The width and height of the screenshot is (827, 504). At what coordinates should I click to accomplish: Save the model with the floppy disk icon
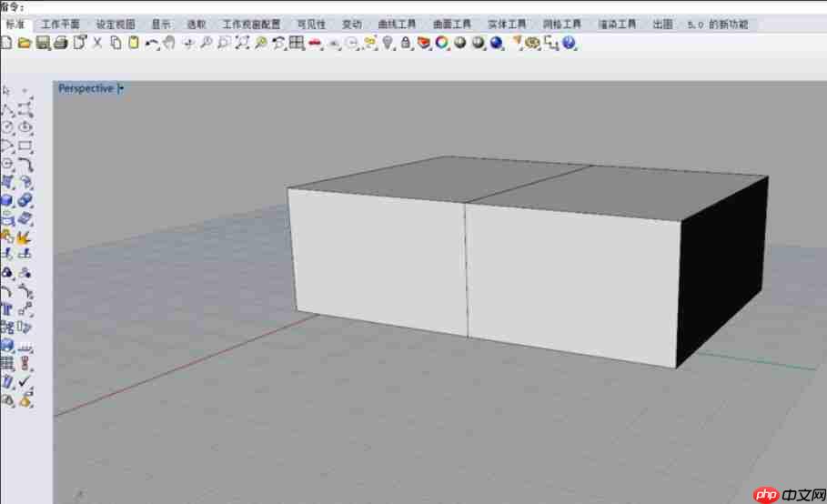(x=43, y=43)
